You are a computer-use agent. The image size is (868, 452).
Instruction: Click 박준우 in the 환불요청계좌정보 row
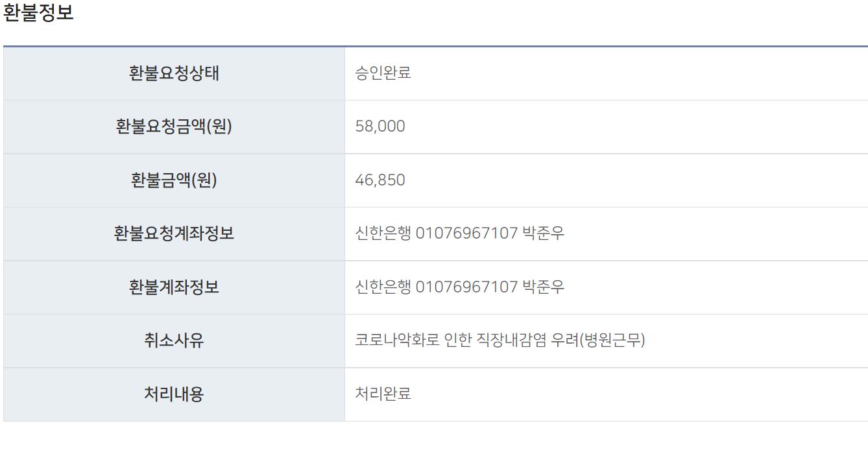click(x=543, y=233)
